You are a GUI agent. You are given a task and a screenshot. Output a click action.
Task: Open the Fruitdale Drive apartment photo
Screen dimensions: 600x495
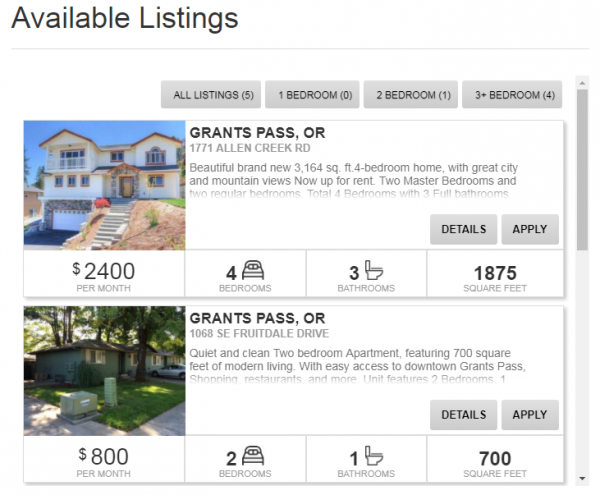tap(105, 370)
